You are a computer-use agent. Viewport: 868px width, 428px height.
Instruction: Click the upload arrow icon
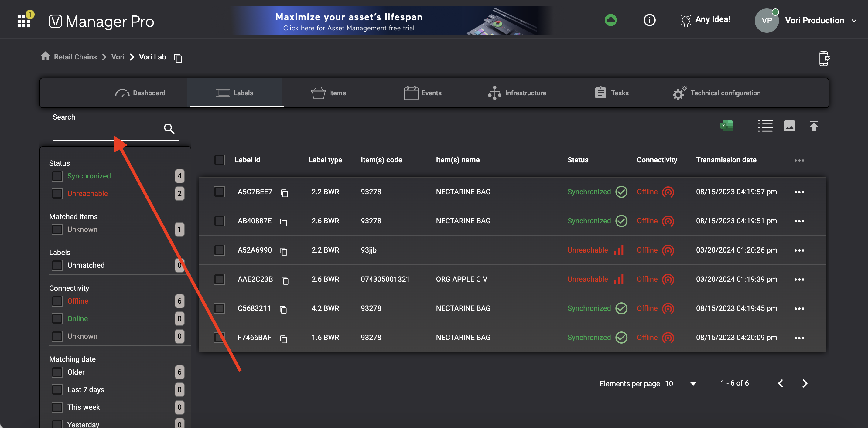click(813, 126)
